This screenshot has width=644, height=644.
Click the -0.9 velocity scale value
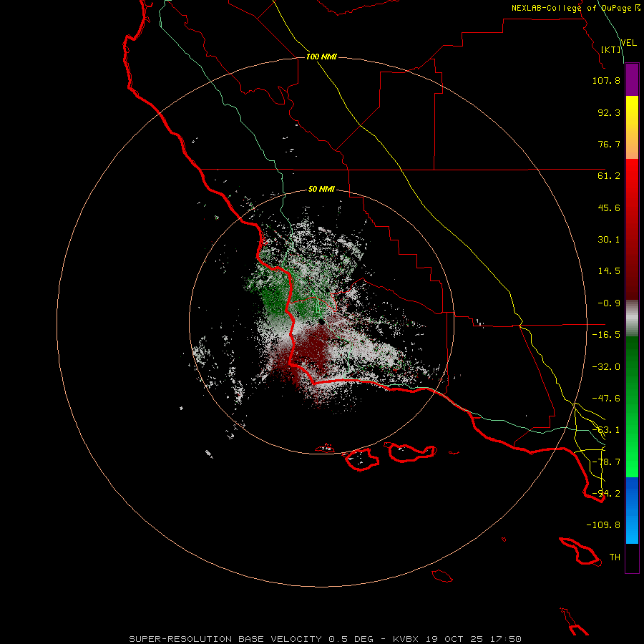point(609,303)
